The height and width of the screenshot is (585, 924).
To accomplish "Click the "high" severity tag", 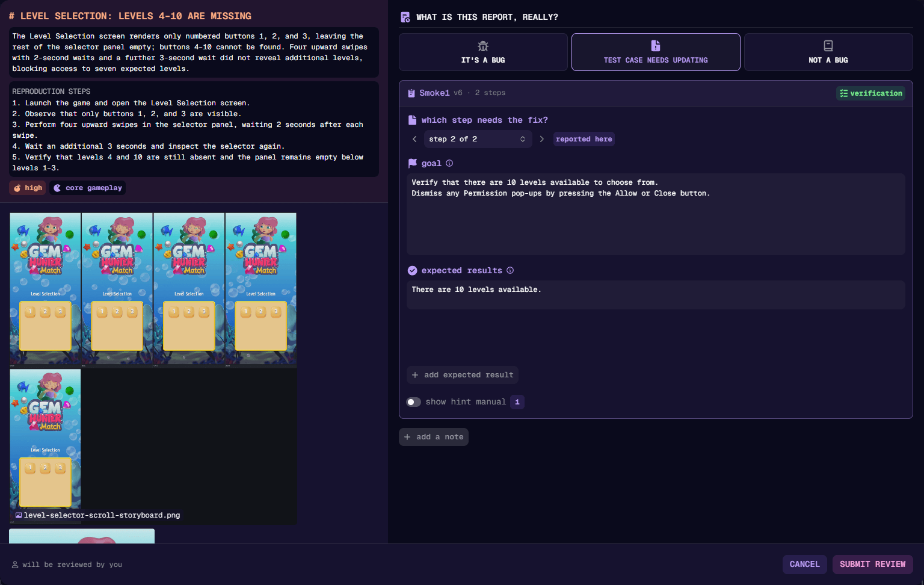I will coord(28,188).
